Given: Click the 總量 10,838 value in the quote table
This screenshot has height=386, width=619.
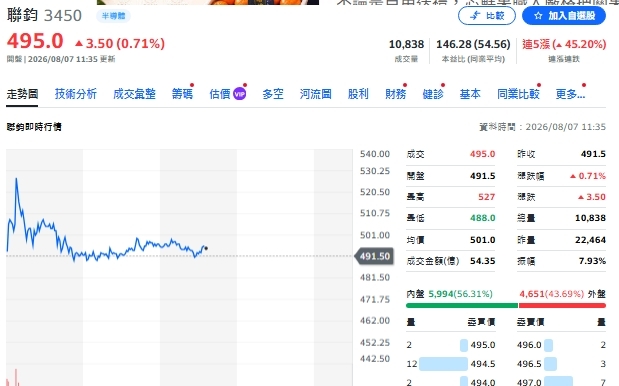Looking at the screenshot, I should [x=590, y=218].
